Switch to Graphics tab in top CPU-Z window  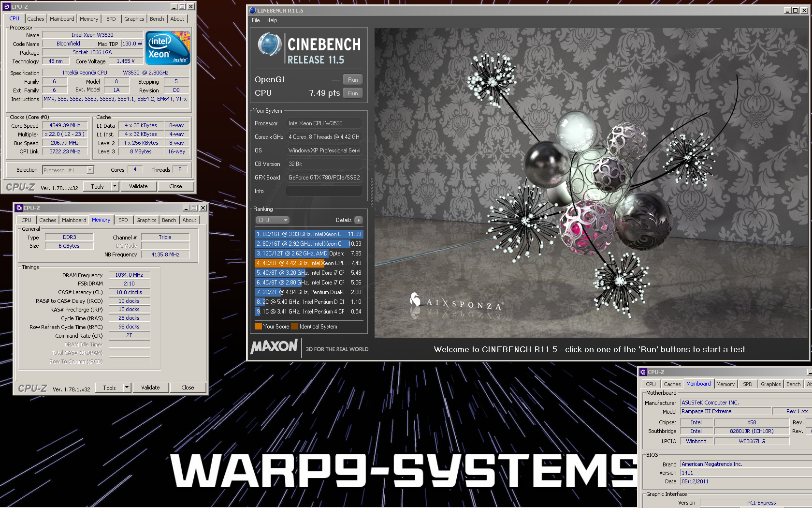coord(134,19)
